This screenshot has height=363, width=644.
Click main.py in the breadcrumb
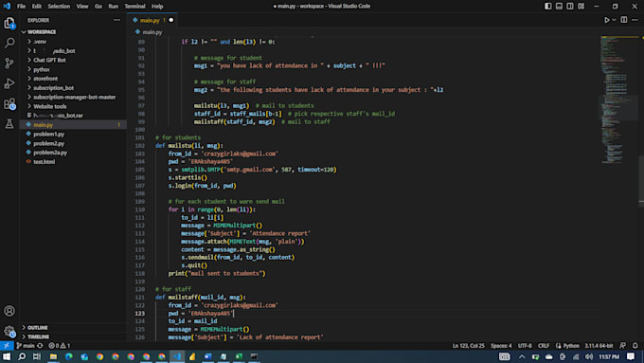152,32
